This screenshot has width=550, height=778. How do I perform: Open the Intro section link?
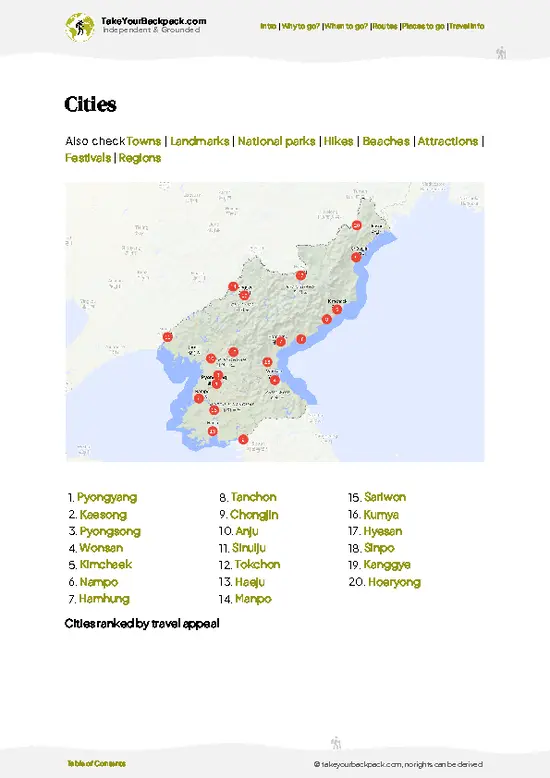click(268, 26)
